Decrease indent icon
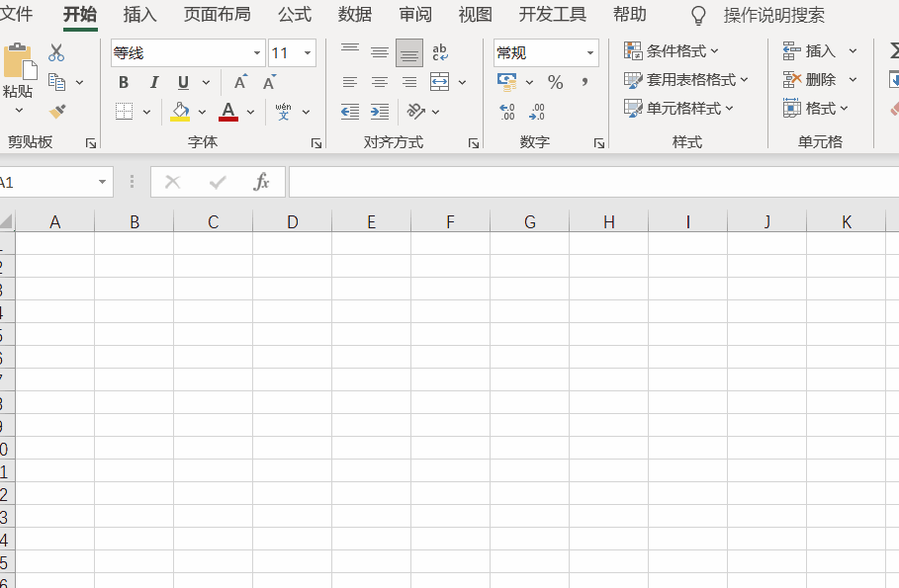The width and height of the screenshot is (899, 588). tap(350, 112)
